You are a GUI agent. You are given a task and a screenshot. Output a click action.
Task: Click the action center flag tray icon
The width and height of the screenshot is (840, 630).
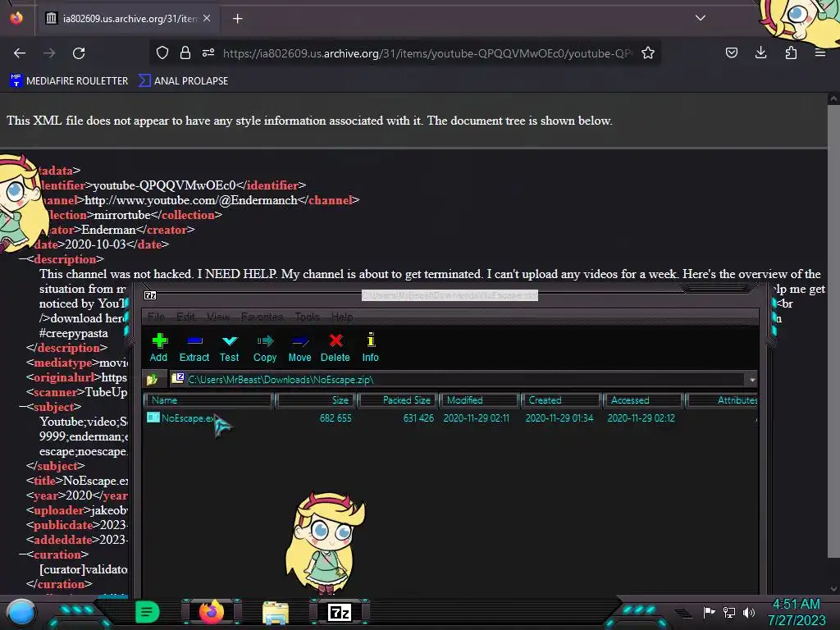[709, 612]
